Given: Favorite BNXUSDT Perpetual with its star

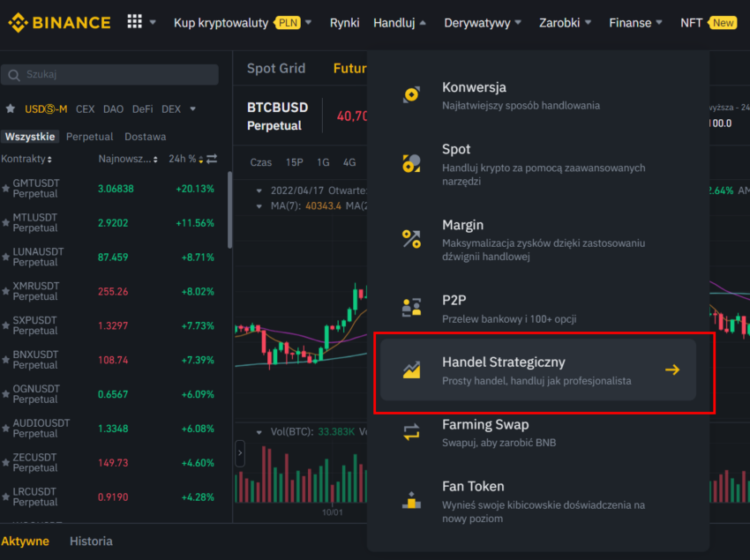Looking at the screenshot, I should point(6,360).
